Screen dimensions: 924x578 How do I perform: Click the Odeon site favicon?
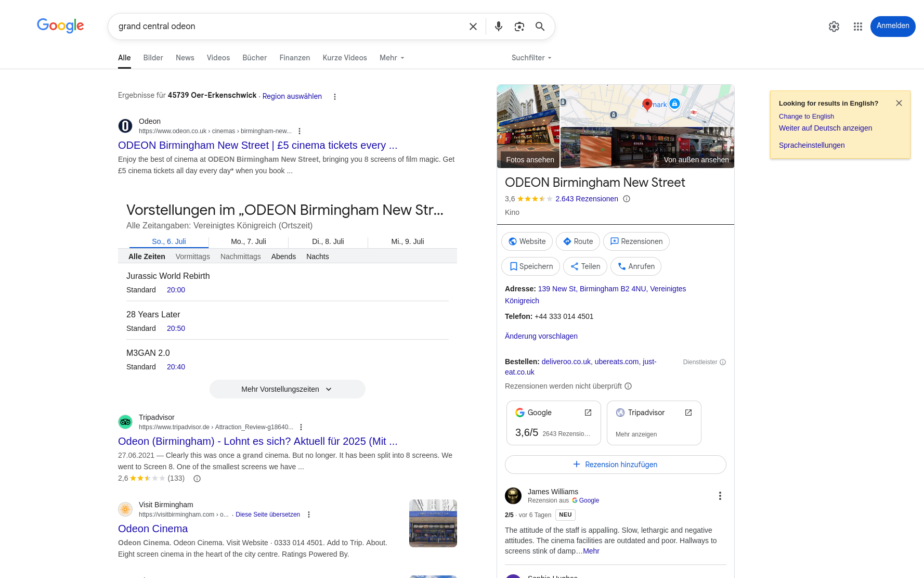125,126
